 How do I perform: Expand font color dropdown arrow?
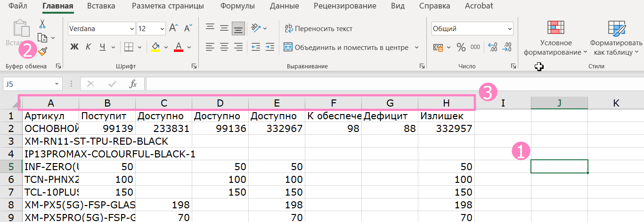point(189,47)
